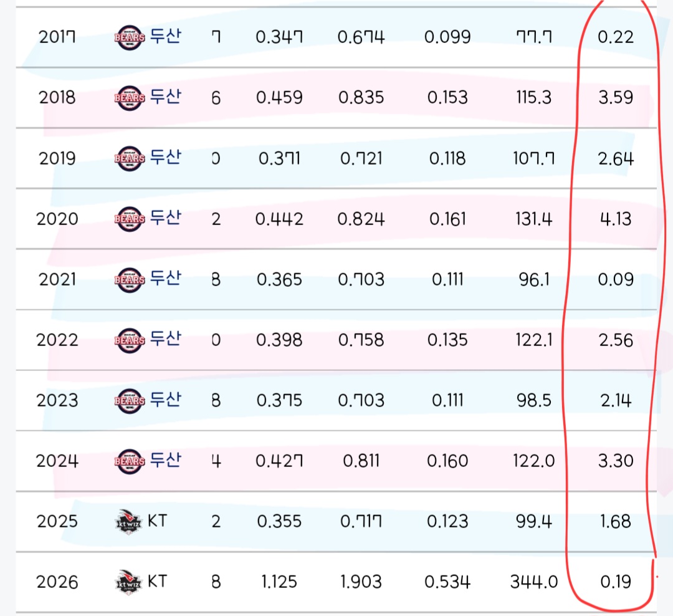This screenshot has width=673, height=616.
Task: Click the 1.125 value in 2026 row
Action: click(x=279, y=582)
